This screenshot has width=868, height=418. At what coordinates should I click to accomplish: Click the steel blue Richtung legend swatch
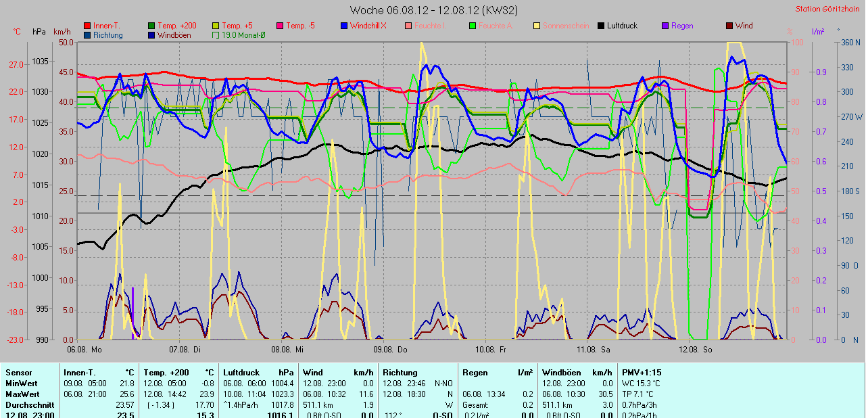87,34
